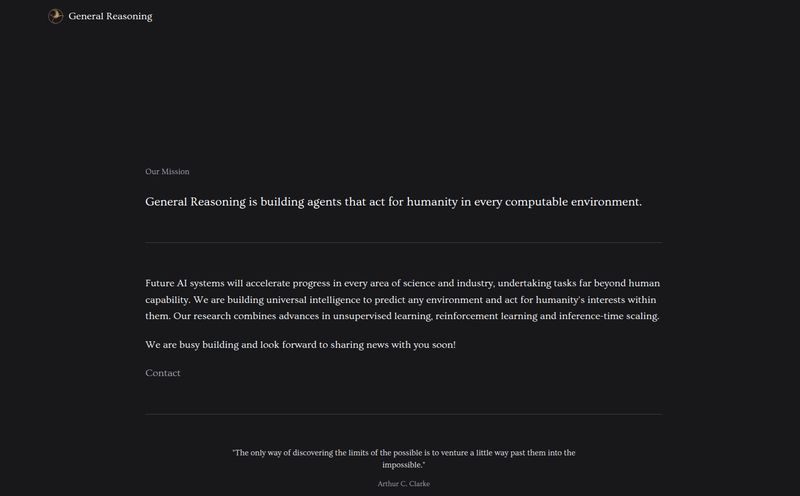The width and height of the screenshot is (800, 496).
Task: Follow the Contact link
Action: click(x=163, y=373)
